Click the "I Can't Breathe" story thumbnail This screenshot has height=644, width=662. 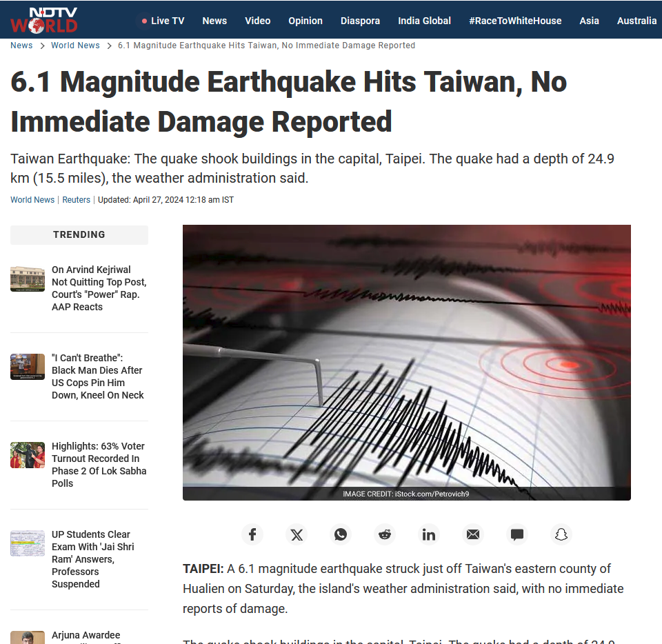28,367
